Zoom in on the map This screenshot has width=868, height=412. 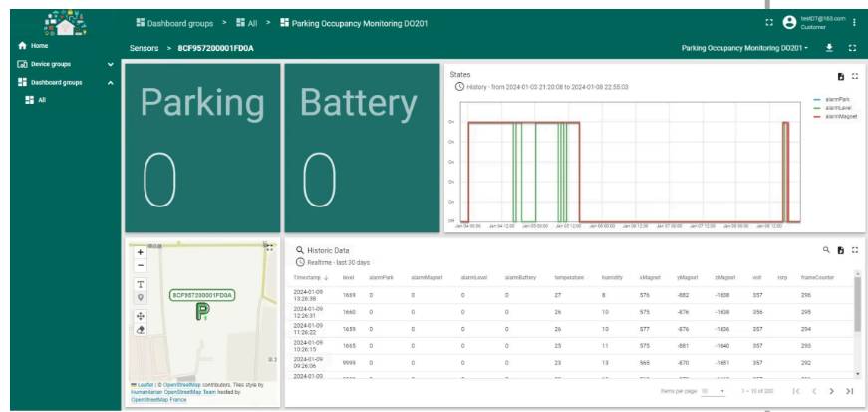coord(141,252)
